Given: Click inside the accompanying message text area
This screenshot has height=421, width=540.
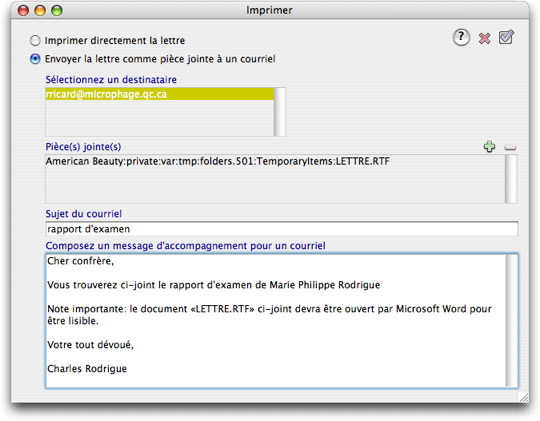Looking at the screenshot, I should (276, 321).
